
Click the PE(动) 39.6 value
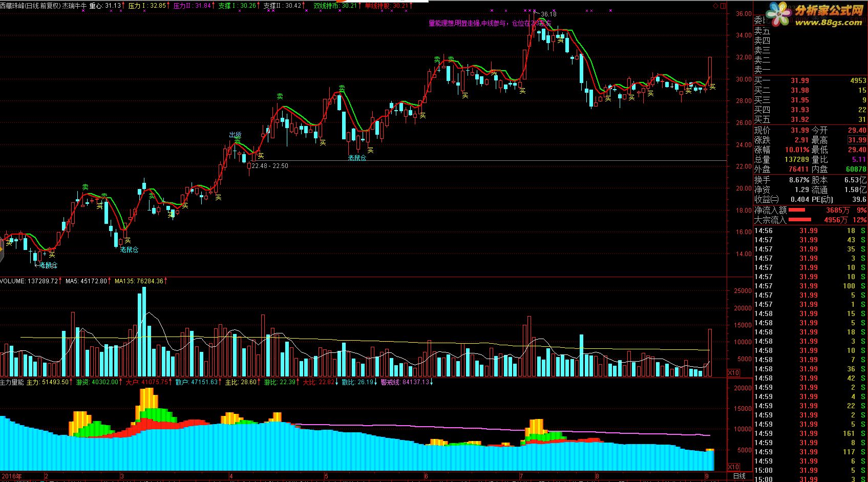point(860,200)
